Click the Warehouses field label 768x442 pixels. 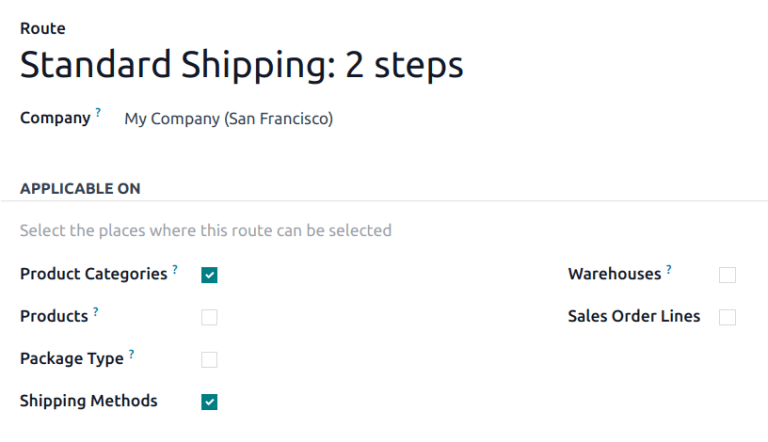coord(614,274)
